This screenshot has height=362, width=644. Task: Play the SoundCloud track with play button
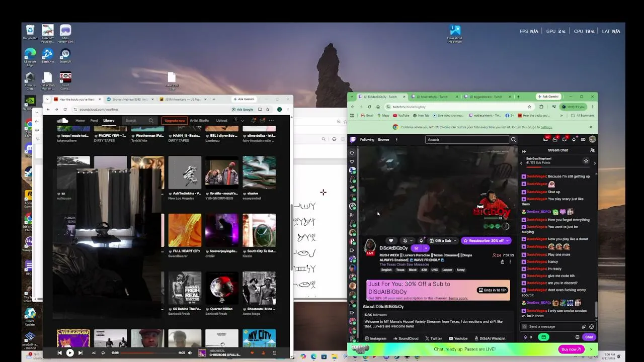pos(70,353)
